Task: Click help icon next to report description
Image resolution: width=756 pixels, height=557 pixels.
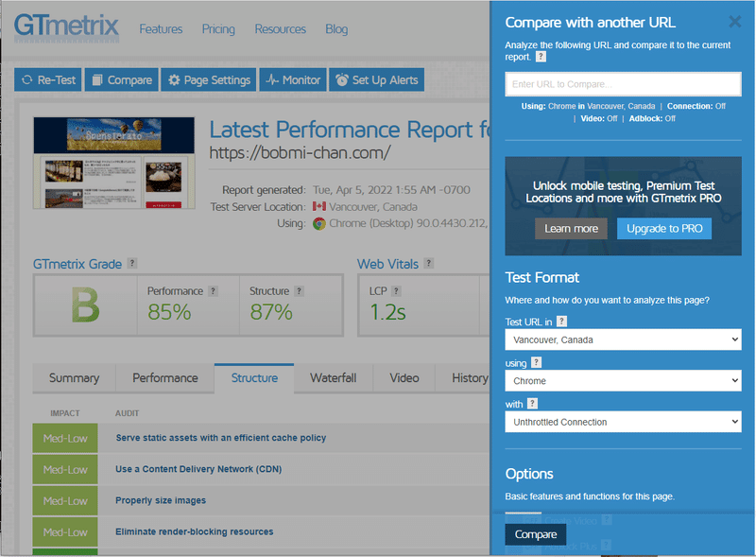Action: tap(541, 57)
